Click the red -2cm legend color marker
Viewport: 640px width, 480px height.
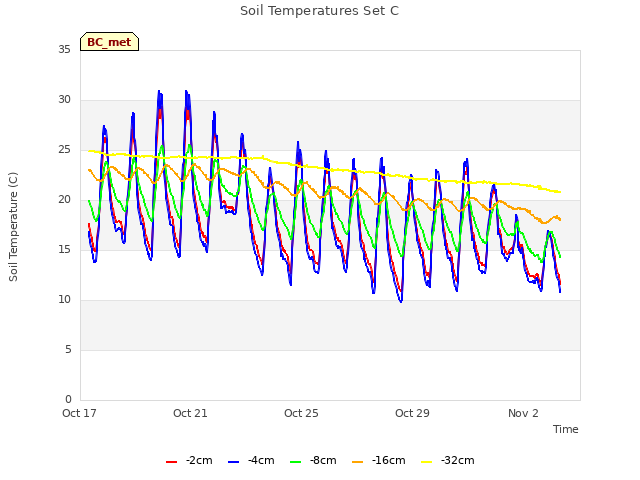point(171,462)
